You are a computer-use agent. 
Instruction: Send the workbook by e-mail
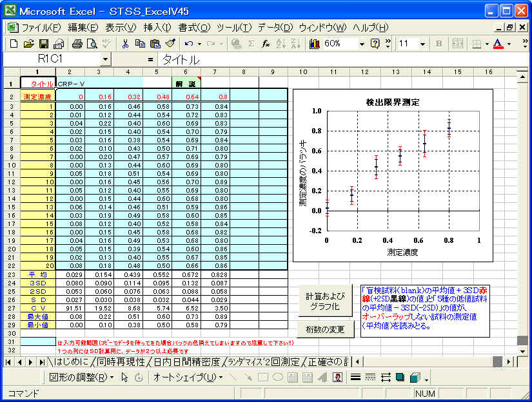(59, 44)
